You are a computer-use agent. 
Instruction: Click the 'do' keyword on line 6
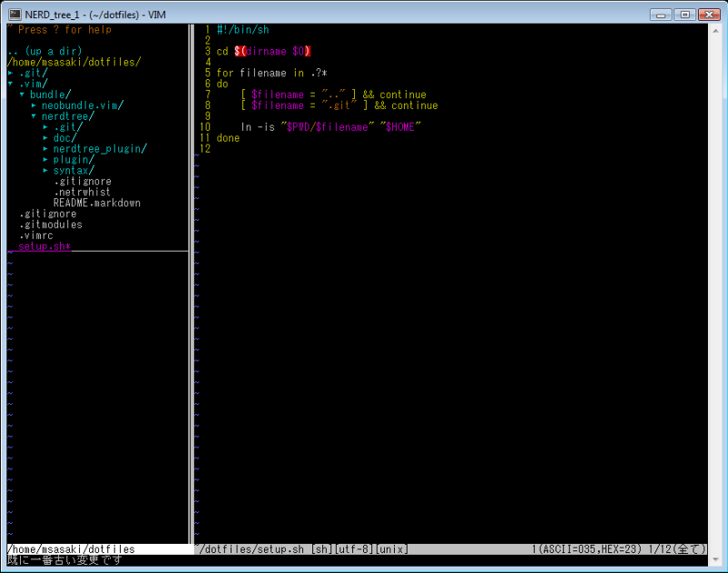pos(222,84)
